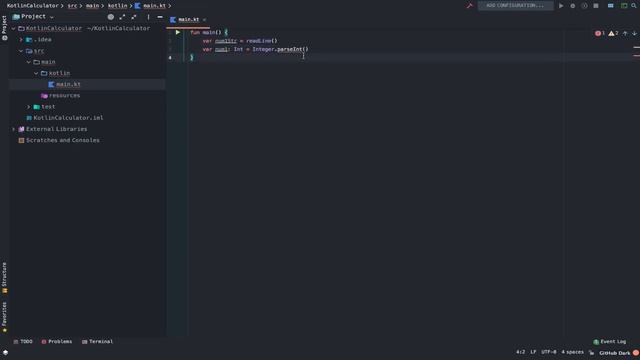This screenshot has width=640, height=360.
Task: Place cursor on the readLine() call
Action: pyautogui.click(x=261, y=41)
